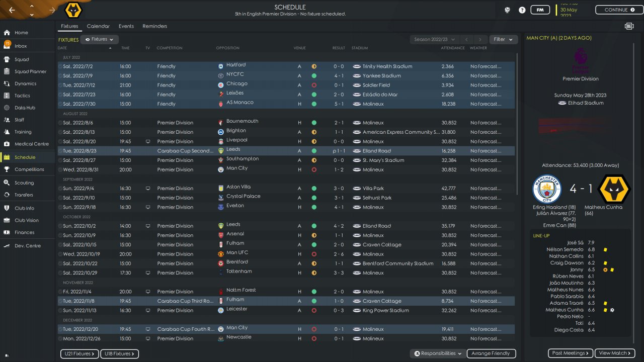The width and height of the screenshot is (644, 362).
Task: Click Man UFC opposition name
Action: [x=237, y=253]
